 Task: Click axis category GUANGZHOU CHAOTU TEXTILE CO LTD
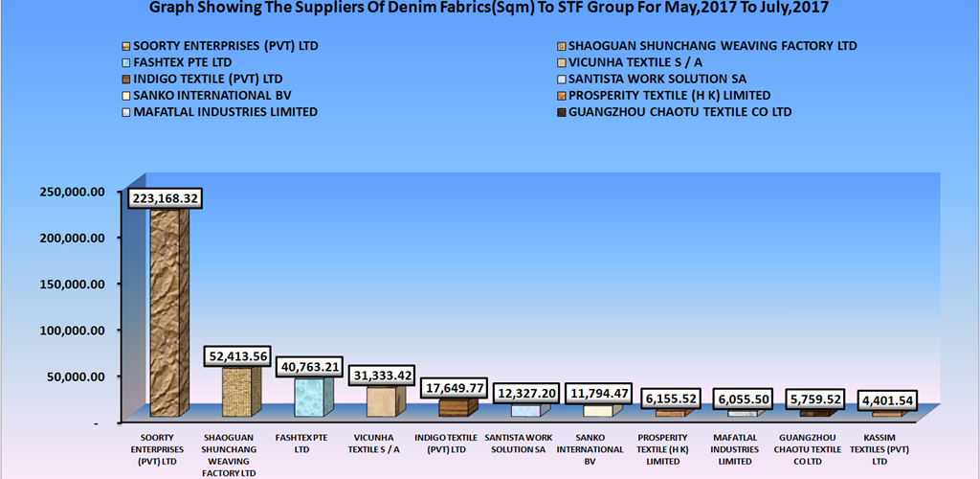point(806,449)
